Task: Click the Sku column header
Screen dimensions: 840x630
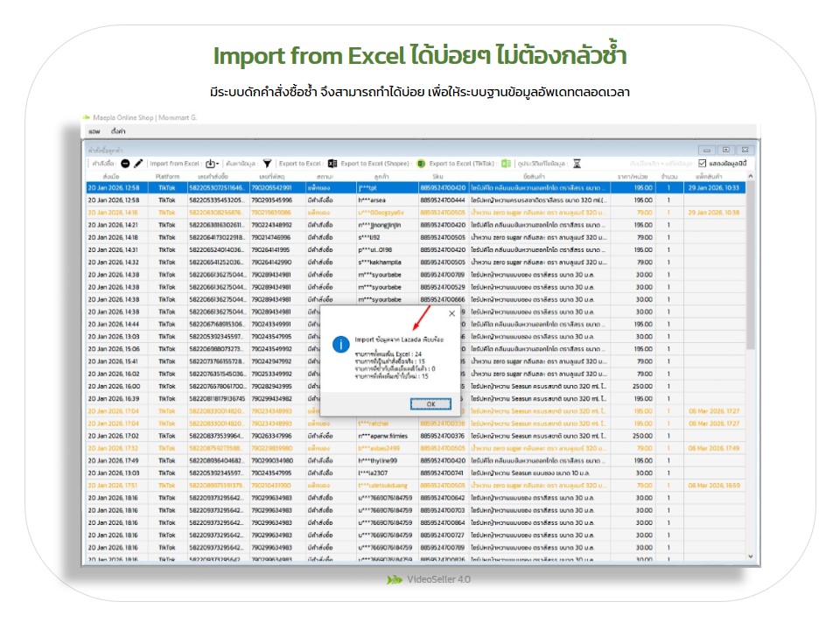Action: click(x=437, y=176)
